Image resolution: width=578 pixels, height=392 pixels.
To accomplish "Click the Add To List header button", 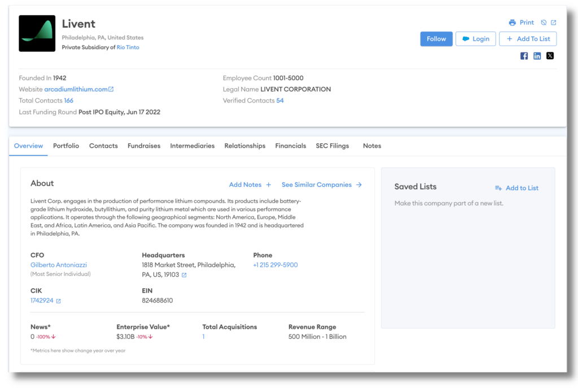I will (528, 39).
